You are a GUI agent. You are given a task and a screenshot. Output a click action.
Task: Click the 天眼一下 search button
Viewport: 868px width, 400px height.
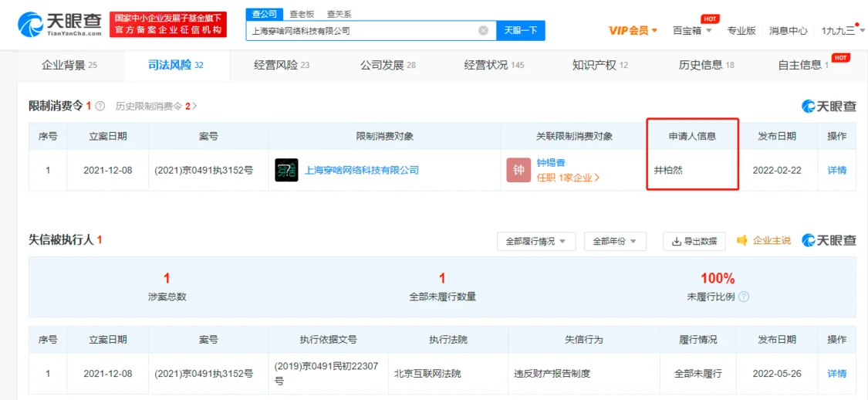[x=520, y=31]
